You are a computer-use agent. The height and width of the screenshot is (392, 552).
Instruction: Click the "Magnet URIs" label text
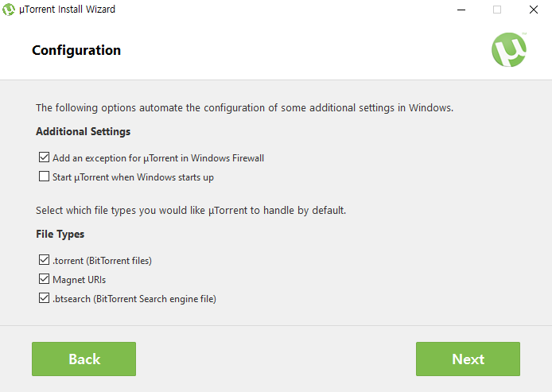(79, 280)
